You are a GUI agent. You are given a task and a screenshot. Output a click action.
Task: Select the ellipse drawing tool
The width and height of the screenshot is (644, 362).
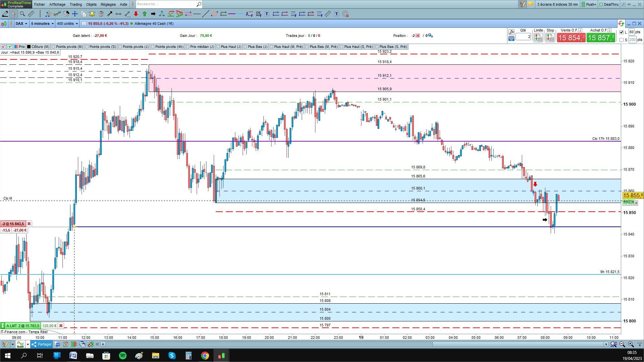pyautogui.click(x=214, y=14)
